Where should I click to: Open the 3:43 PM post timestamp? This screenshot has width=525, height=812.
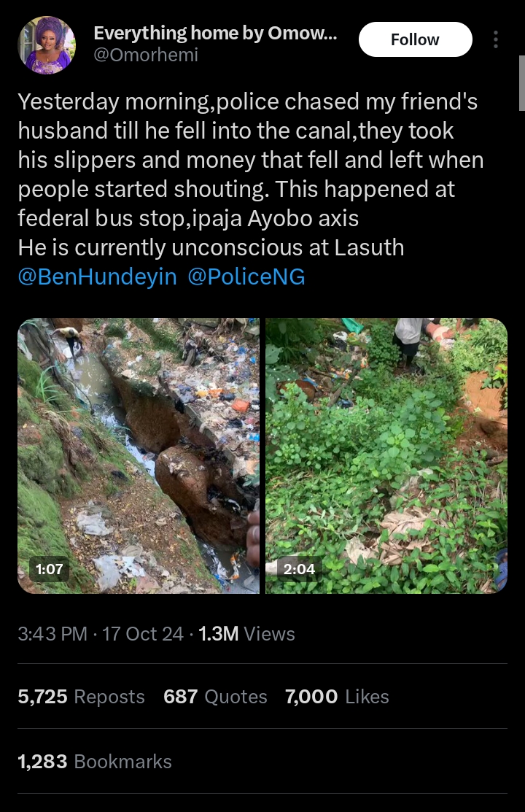(52, 633)
